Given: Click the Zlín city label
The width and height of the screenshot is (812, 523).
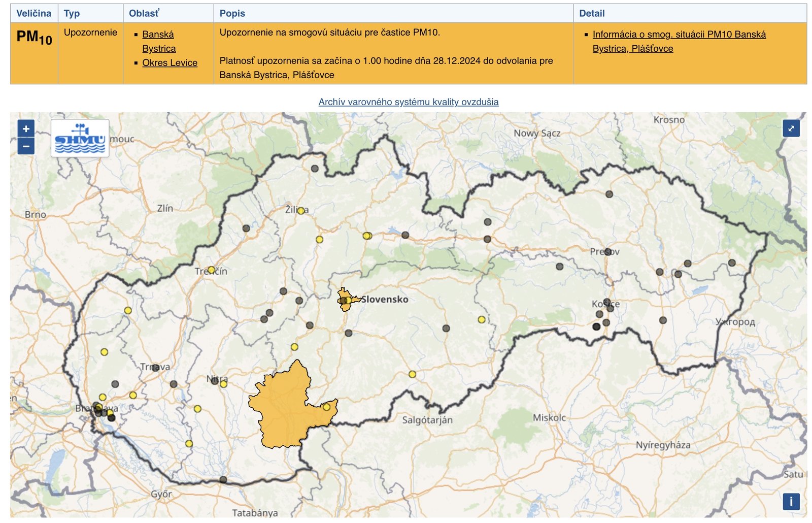Looking at the screenshot, I should coord(165,208).
